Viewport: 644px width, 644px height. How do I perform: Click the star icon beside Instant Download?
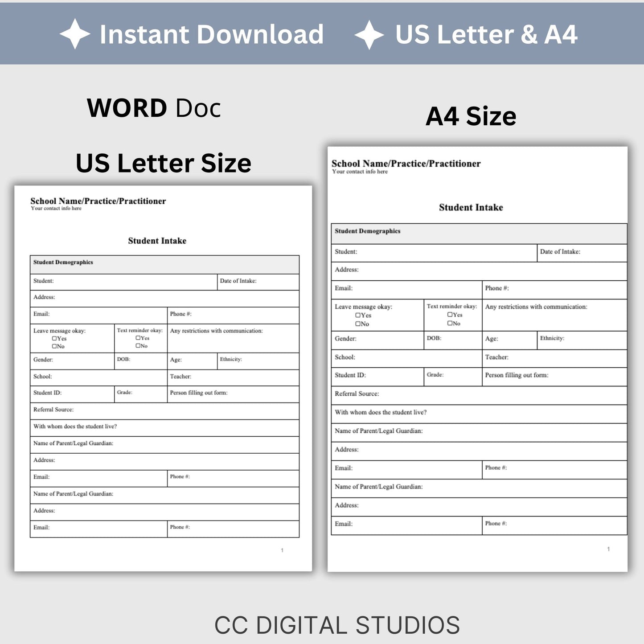[x=75, y=34]
